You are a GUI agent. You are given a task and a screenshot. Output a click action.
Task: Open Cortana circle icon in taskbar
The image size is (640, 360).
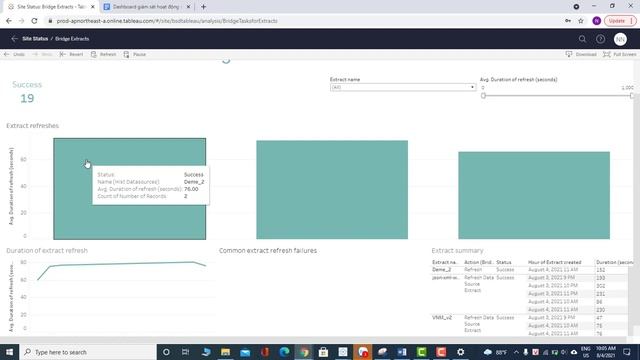(x=166, y=352)
